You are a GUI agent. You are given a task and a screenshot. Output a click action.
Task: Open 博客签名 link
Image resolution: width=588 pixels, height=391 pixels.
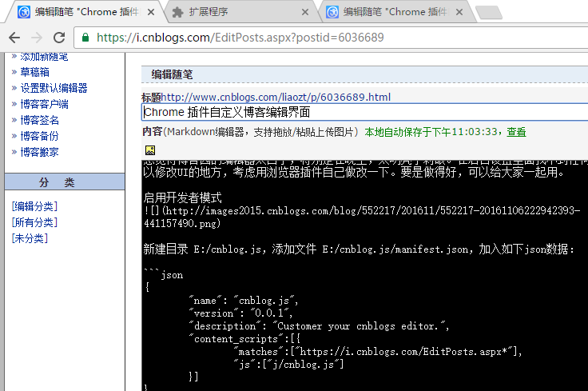(40, 120)
